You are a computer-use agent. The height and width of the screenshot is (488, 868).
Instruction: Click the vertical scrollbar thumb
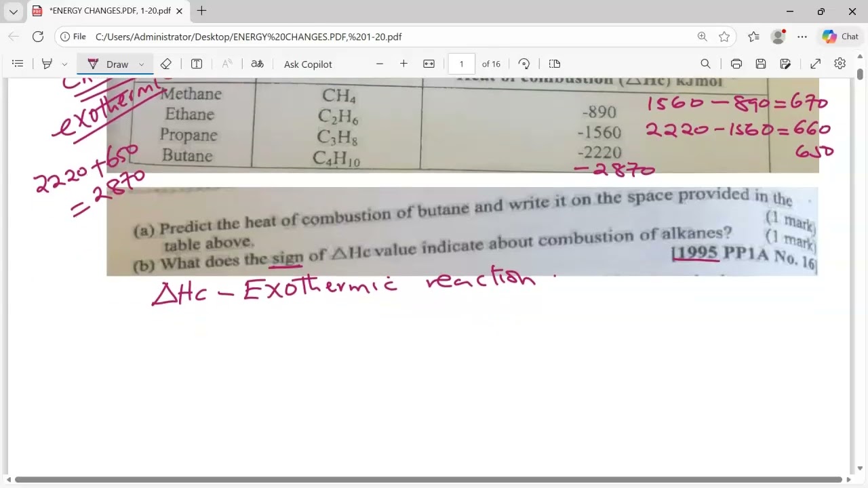click(860, 74)
